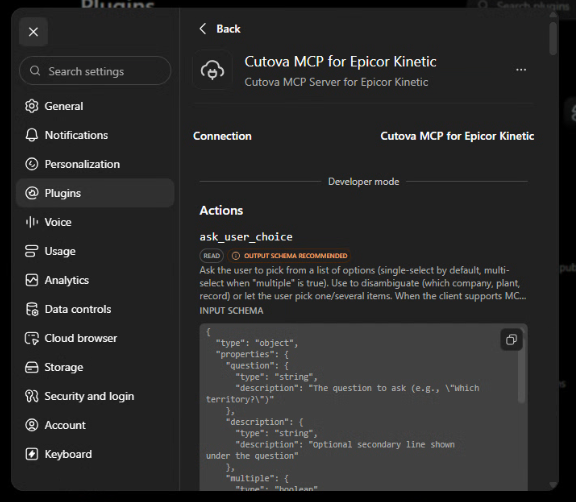Click the magnifier icon in Search settings
576x502 pixels.
35,71
